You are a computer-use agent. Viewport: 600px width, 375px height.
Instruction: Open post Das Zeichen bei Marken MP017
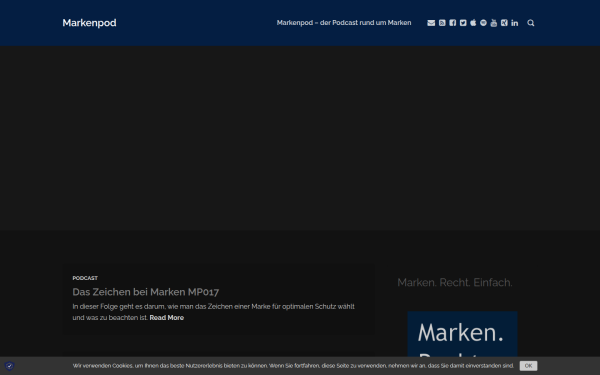146,292
